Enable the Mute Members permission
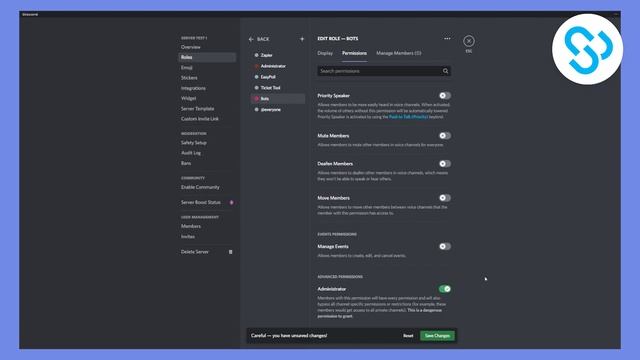 [x=444, y=136]
